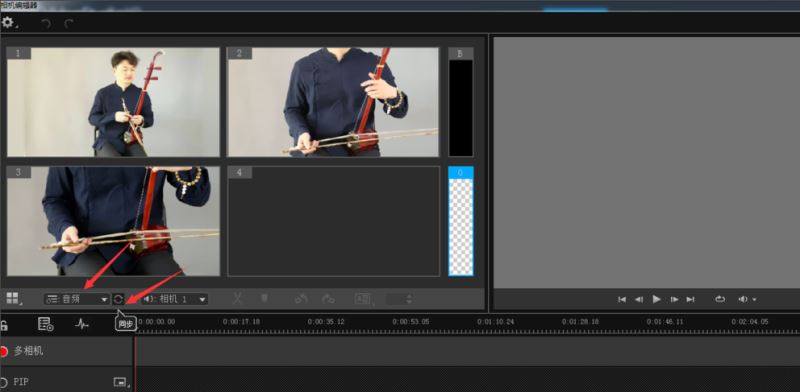This screenshot has width=800, height=392.
Task: Select the 多相机 track radio button
Action: pyautogui.click(x=3, y=351)
